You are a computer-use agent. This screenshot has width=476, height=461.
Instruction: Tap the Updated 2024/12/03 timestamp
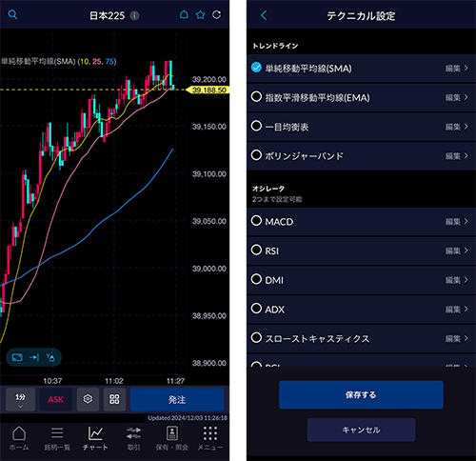click(x=188, y=418)
